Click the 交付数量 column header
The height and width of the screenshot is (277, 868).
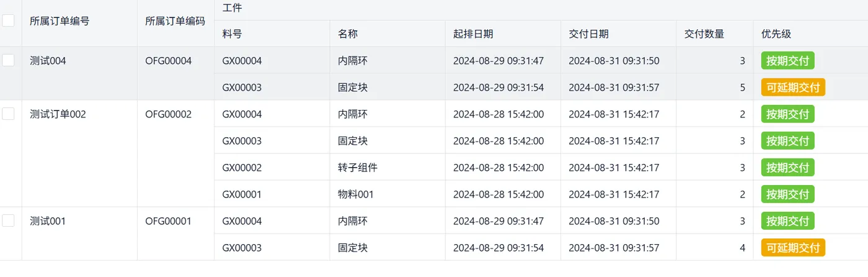click(704, 34)
